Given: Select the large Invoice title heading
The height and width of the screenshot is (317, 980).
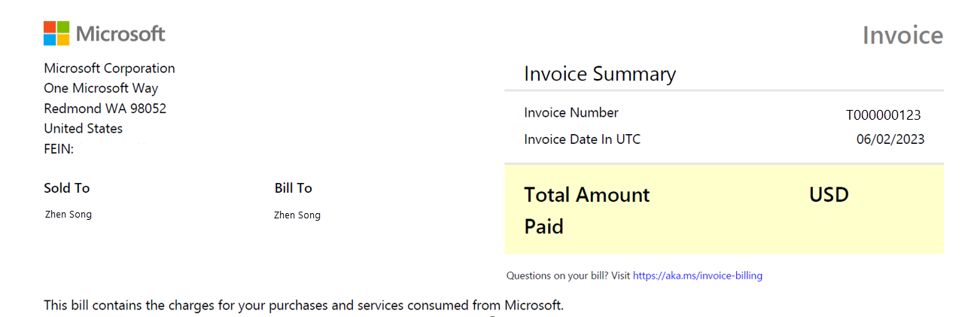Looking at the screenshot, I should [x=902, y=35].
